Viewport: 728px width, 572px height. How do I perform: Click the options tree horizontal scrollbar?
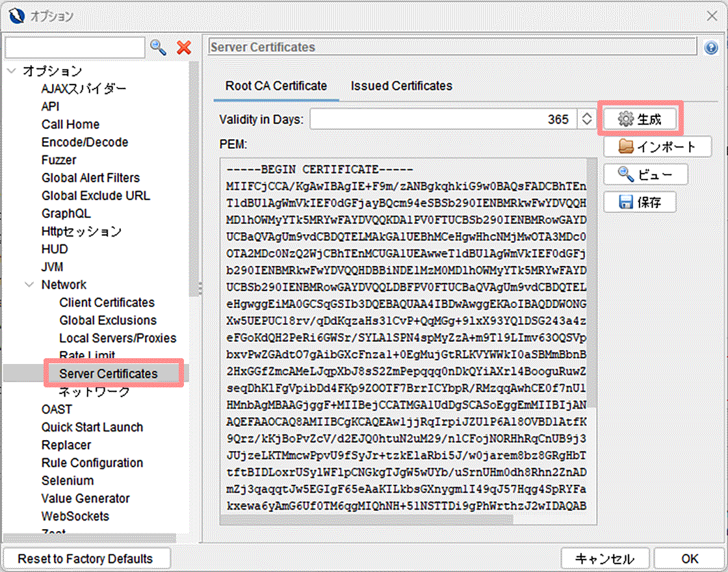click(x=90, y=538)
